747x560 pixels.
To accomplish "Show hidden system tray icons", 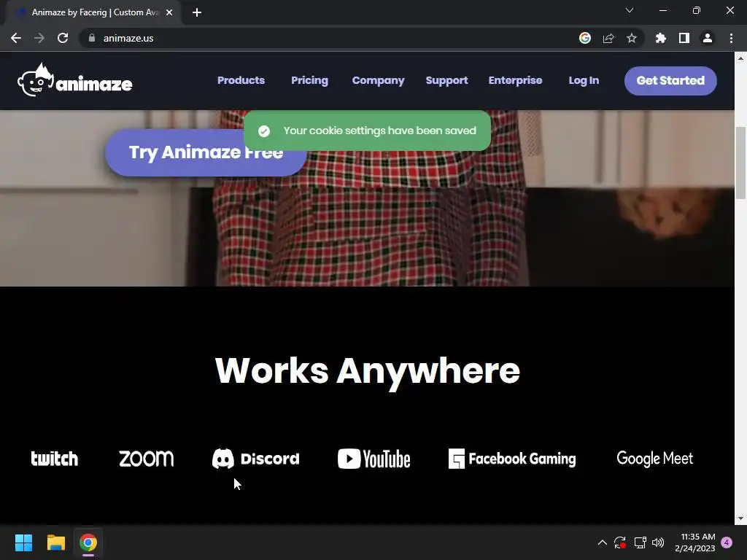I will (602, 542).
